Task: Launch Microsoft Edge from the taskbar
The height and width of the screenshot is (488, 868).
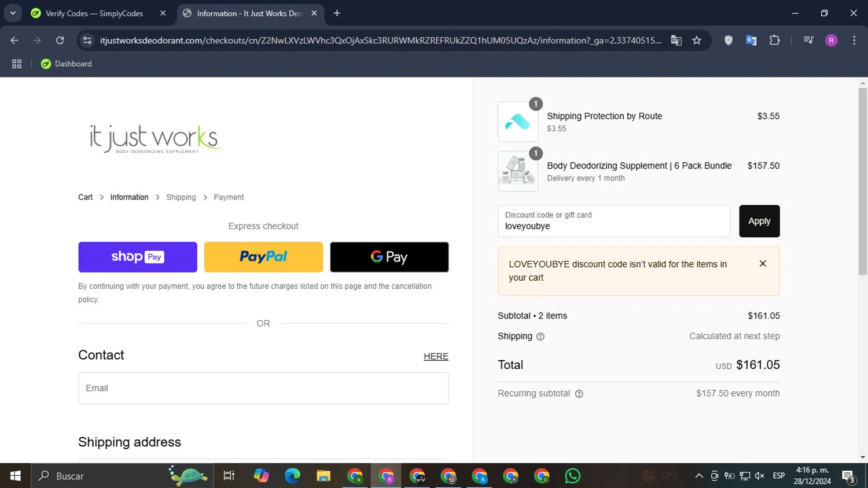Action: 292,476
